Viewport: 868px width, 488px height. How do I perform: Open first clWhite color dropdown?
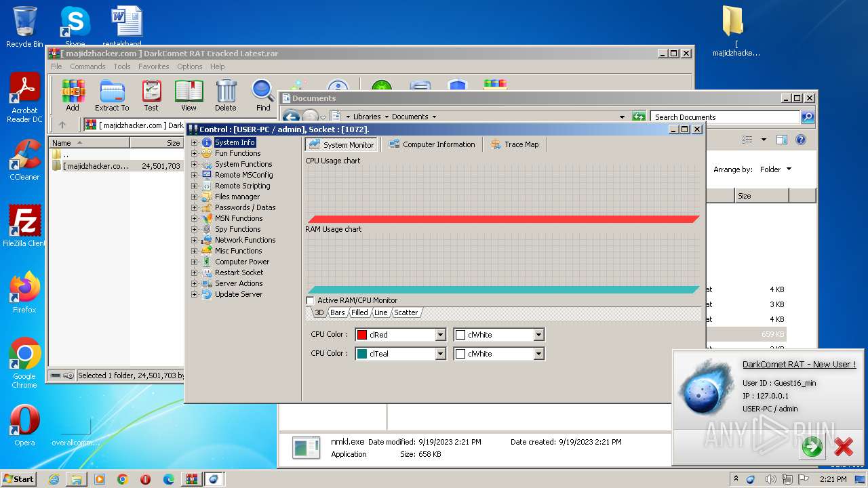coord(538,335)
